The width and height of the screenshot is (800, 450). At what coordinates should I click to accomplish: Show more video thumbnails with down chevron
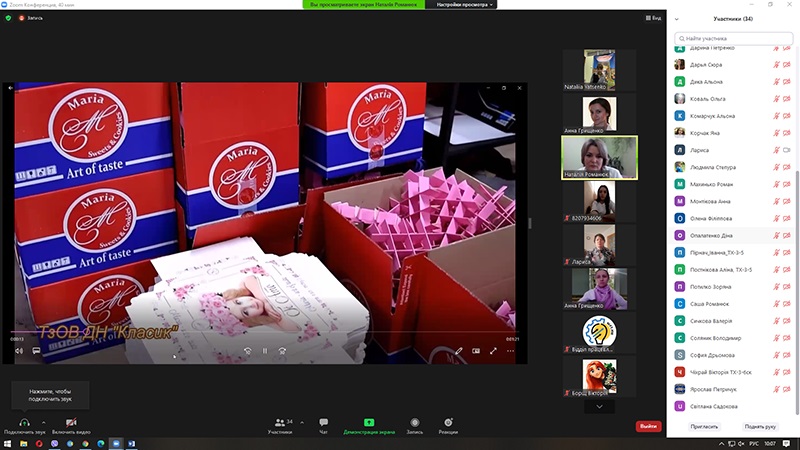[599, 407]
